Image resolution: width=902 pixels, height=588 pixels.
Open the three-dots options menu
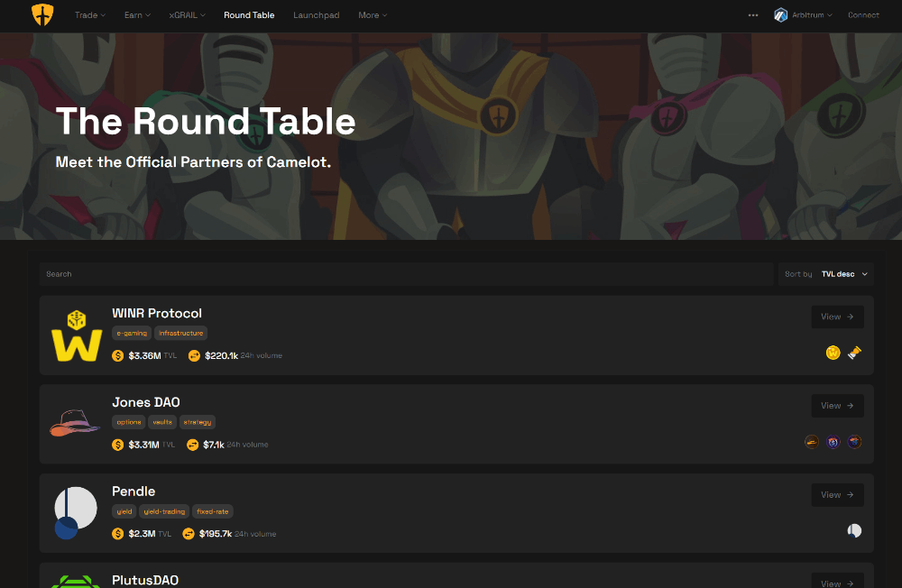(x=753, y=15)
